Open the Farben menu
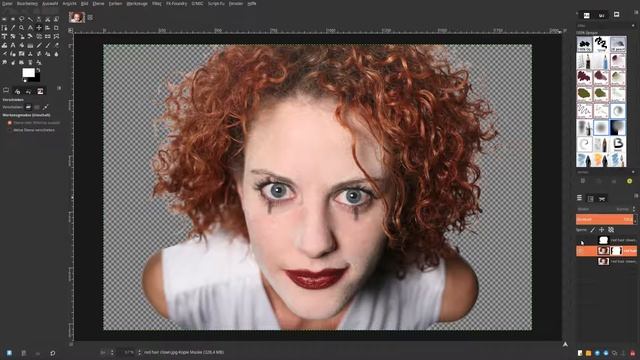 pos(116,3)
